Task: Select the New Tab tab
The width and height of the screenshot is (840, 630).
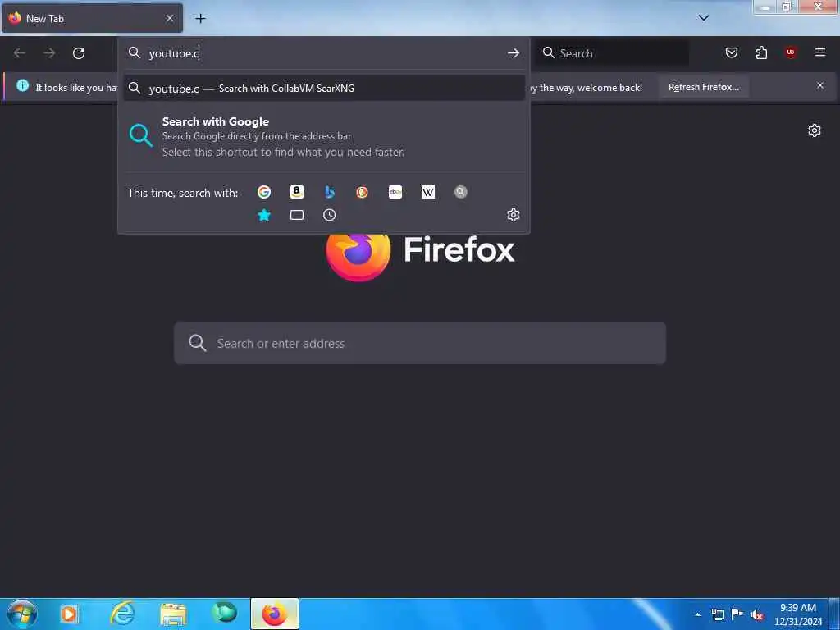Action: 92,18
